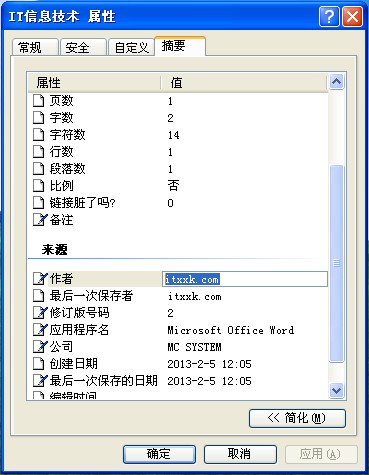
Task: Select the 创建日期 label
Action: [x=73, y=364]
